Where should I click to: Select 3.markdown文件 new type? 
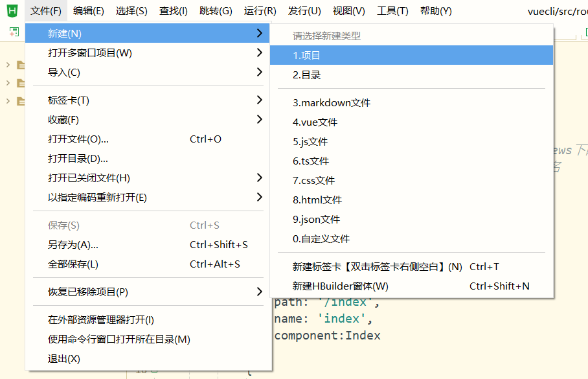pos(411,102)
